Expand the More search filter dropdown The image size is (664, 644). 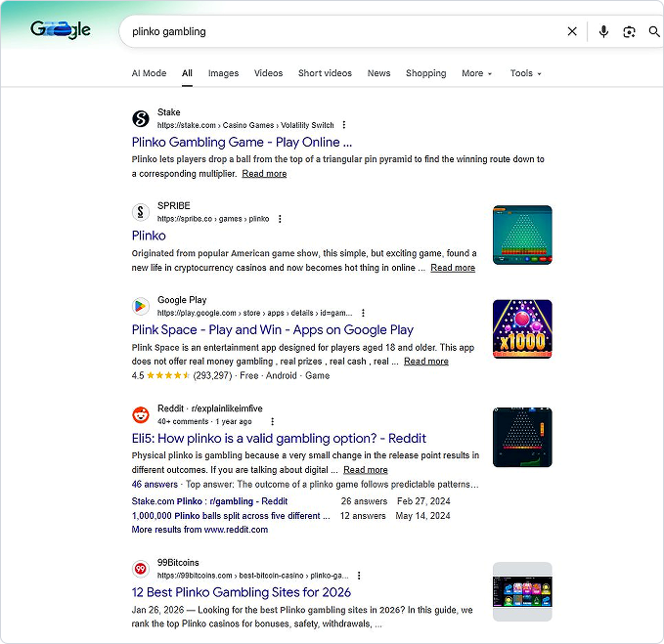(476, 73)
